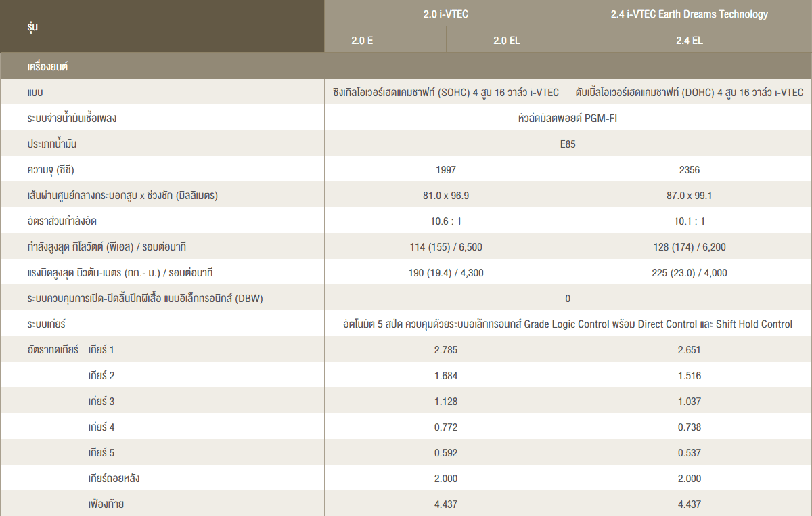
Task: Click the 2.0 EL sub-header
Action: [x=507, y=40]
